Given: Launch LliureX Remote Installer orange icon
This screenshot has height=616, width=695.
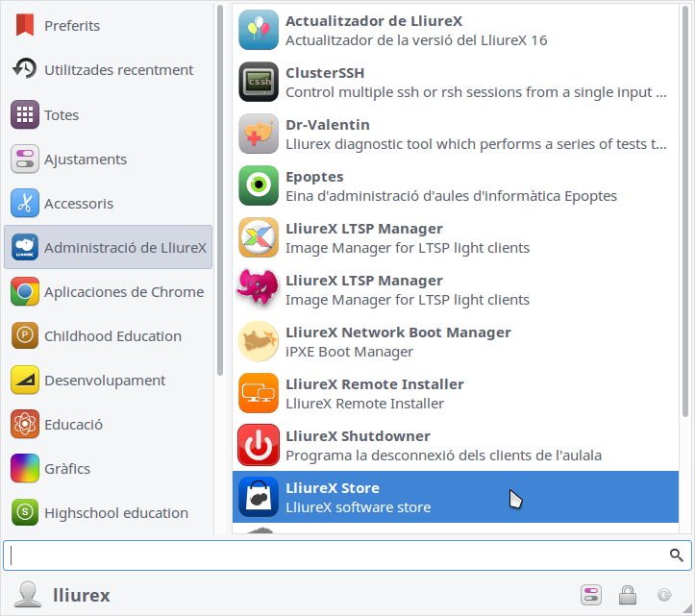Looking at the screenshot, I should (x=258, y=393).
